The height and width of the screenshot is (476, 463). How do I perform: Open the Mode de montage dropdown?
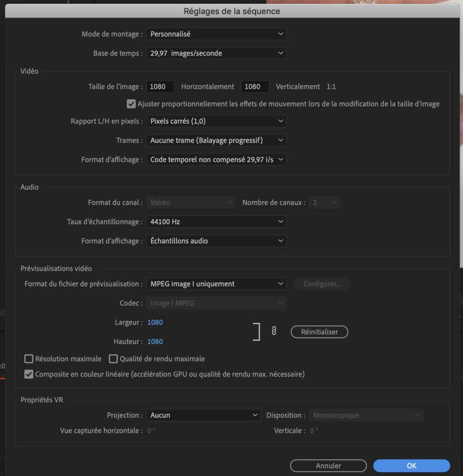click(216, 33)
